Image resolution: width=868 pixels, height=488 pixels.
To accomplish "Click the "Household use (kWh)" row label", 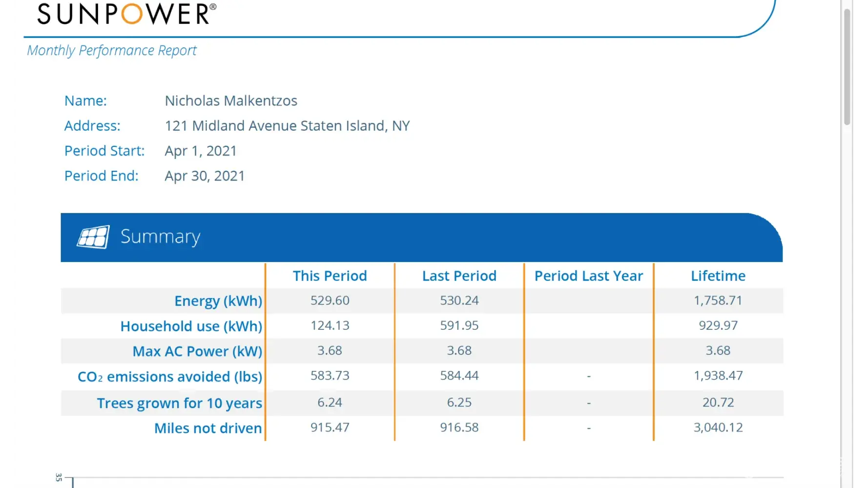I will click(191, 326).
